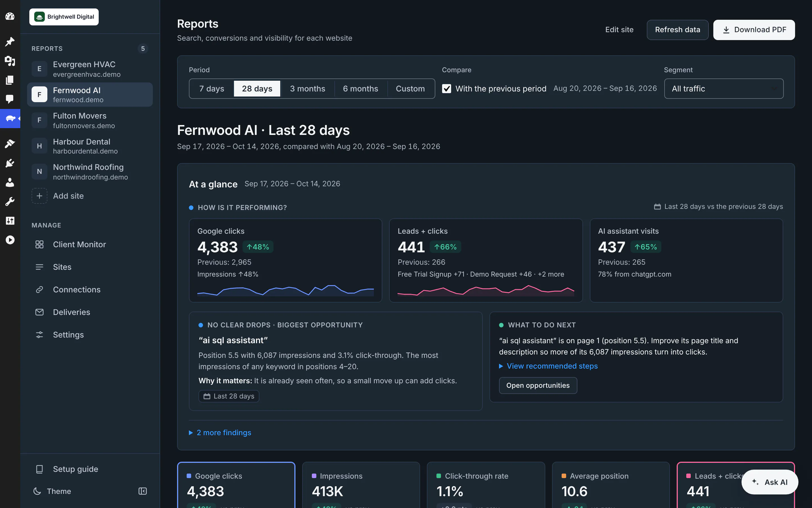The width and height of the screenshot is (812, 508).
Task: Open the Tools wrench icon
Action: [10, 202]
